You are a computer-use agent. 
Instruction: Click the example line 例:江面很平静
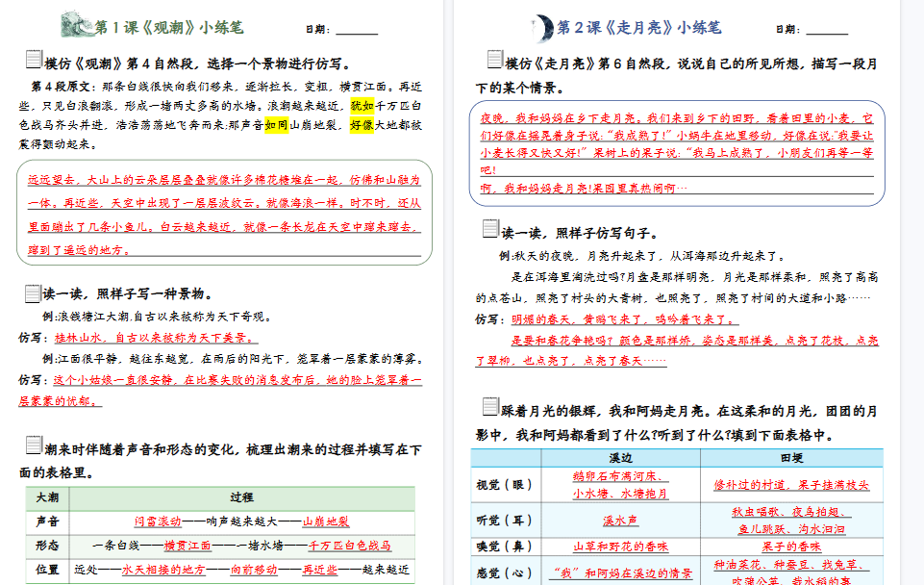(234, 359)
